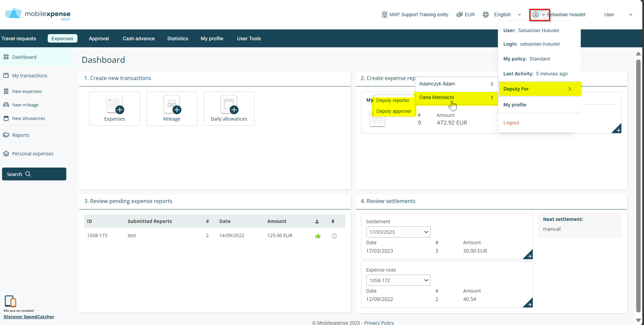Open arrow corner icon in expense note card
Viewport: 644px width, 325px height.
[528, 303]
